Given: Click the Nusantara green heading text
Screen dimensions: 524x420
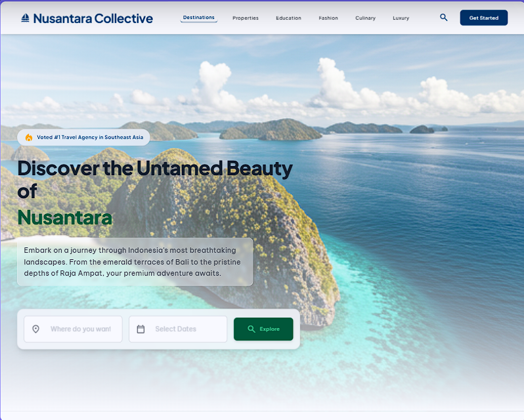Looking at the screenshot, I should coord(65,218).
